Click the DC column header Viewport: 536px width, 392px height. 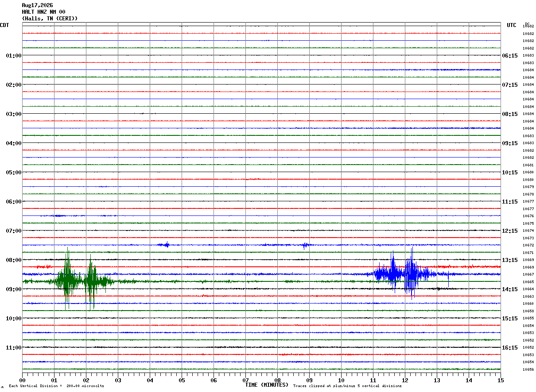(527, 24)
